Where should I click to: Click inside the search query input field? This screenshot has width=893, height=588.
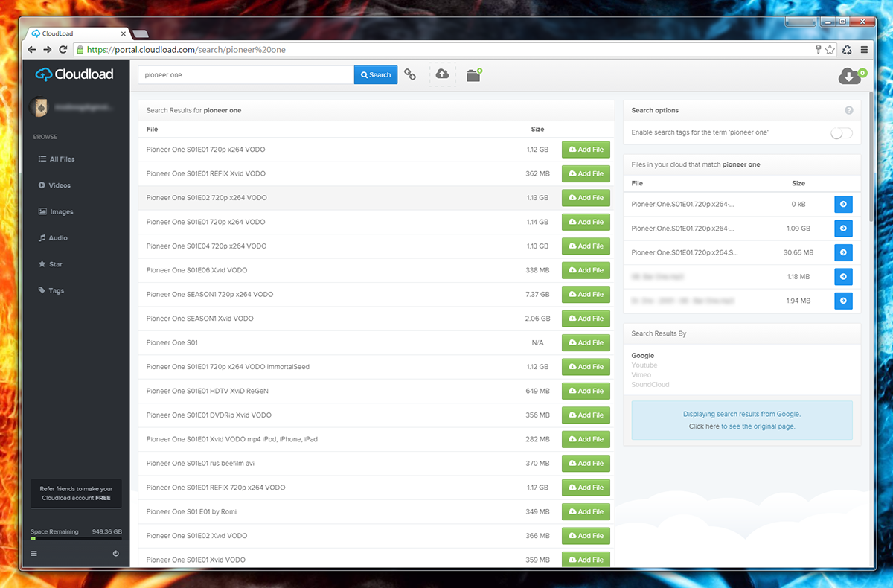246,74
